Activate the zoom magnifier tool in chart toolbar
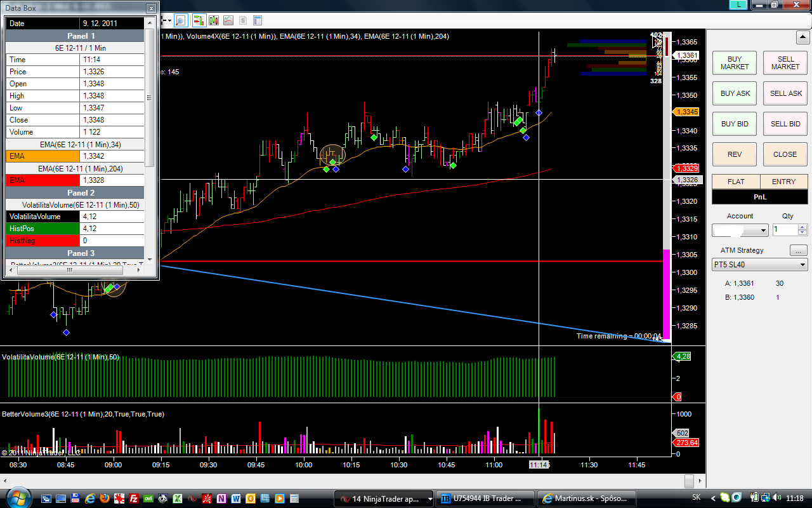 coord(180,20)
